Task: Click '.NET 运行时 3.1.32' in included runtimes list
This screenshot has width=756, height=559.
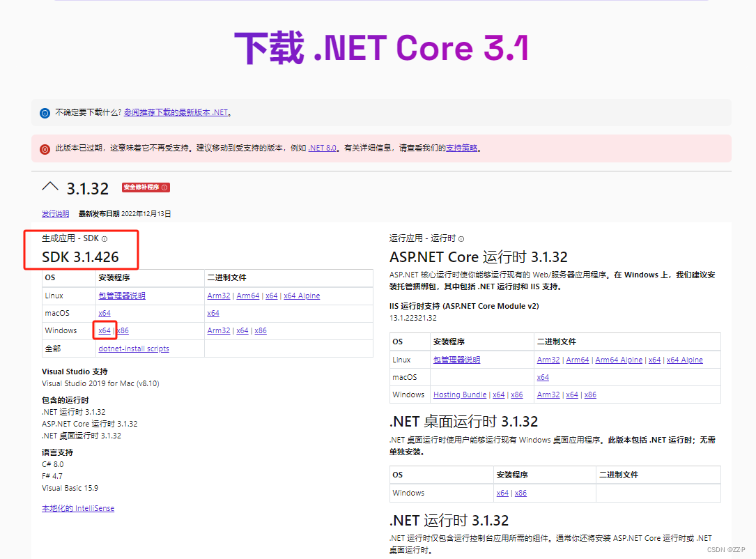Action: coord(74,412)
